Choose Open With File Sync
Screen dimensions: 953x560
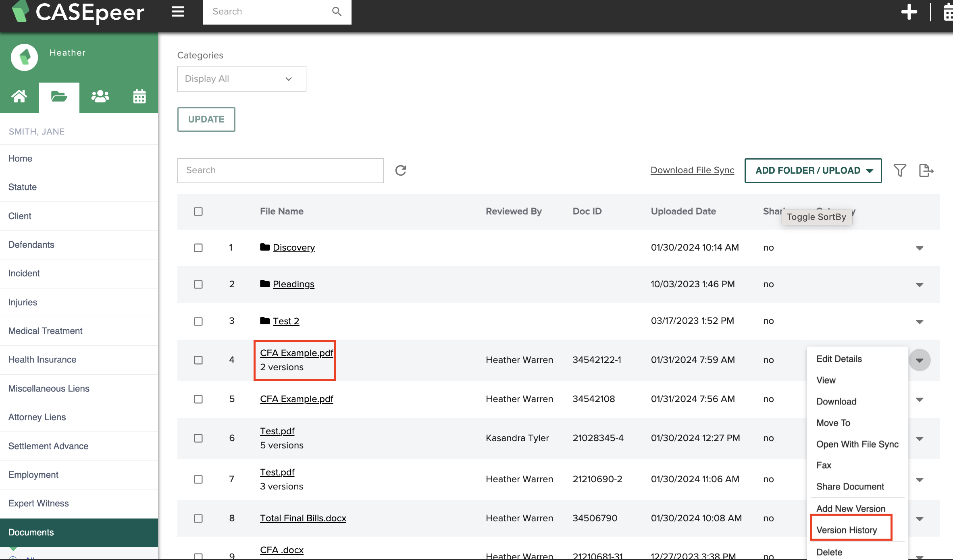click(x=857, y=444)
